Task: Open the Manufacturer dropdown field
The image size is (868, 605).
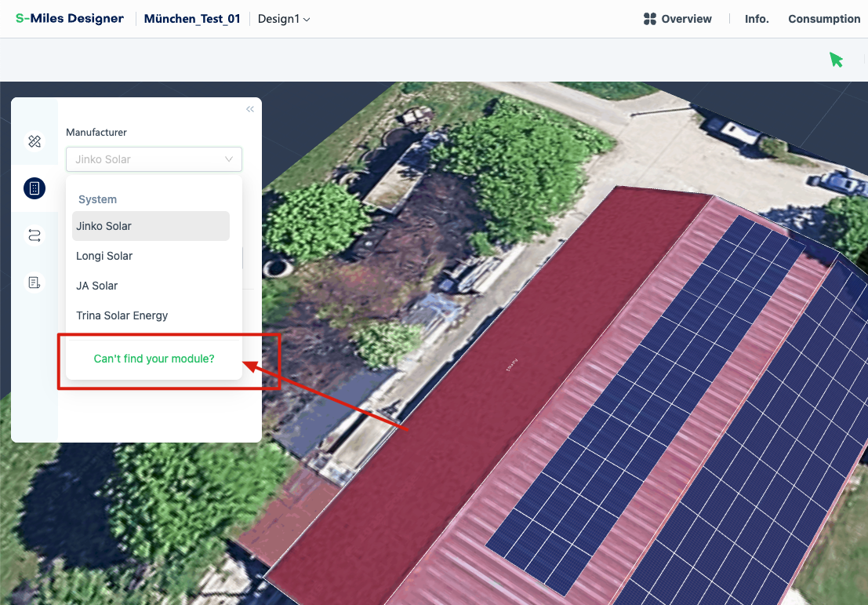Action: 154,159
